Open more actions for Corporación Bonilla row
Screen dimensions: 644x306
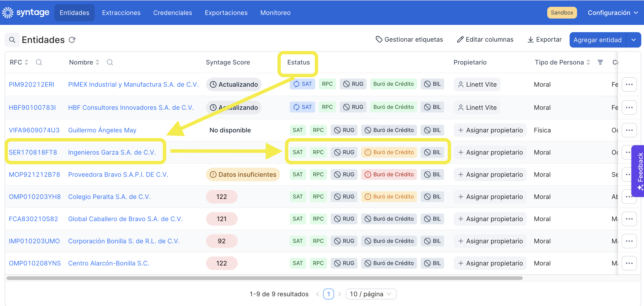coord(629,241)
